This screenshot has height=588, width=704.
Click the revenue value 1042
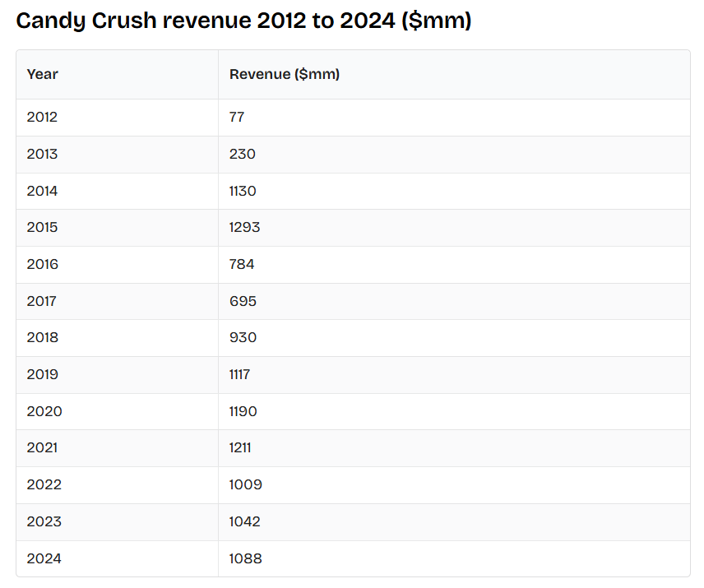245,521
